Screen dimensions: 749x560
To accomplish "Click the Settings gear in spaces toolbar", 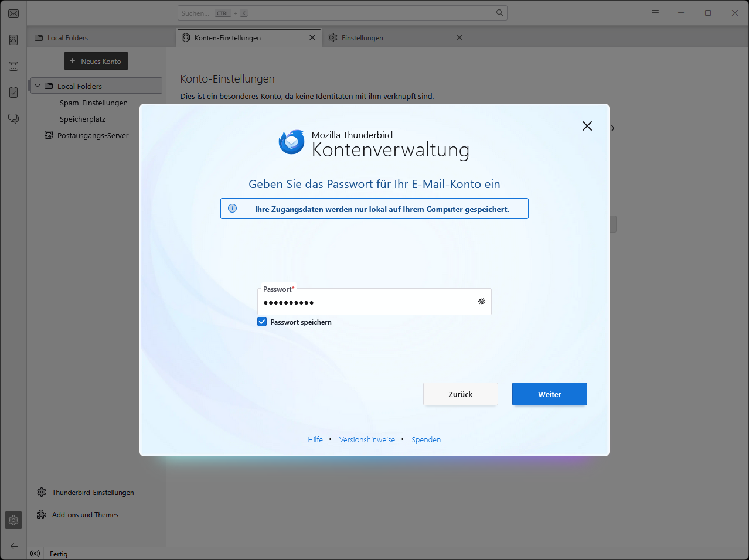I will pyautogui.click(x=13, y=520).
